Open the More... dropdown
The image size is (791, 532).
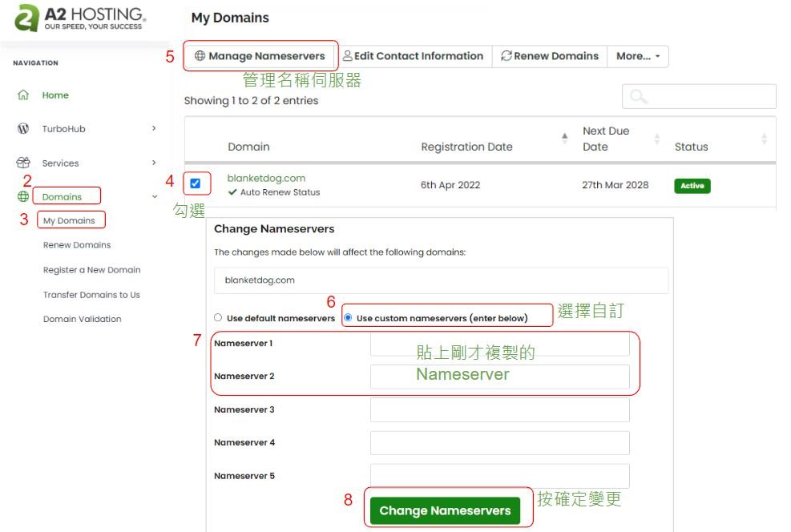pyautogui.click(x=638, y=56)
